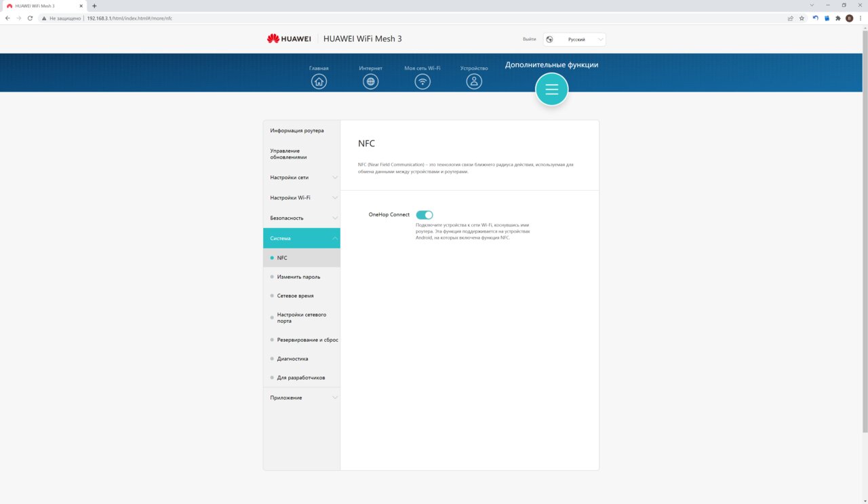Open Информация роутера in the sidebar
This screenshot has width=868, height=504.
point(302,130)
